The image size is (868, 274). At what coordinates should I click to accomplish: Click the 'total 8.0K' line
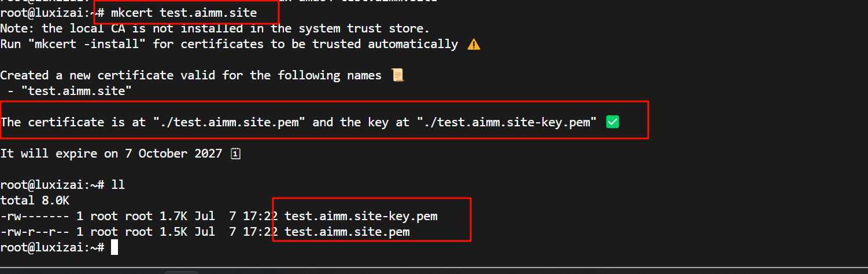tap(35, 200)
